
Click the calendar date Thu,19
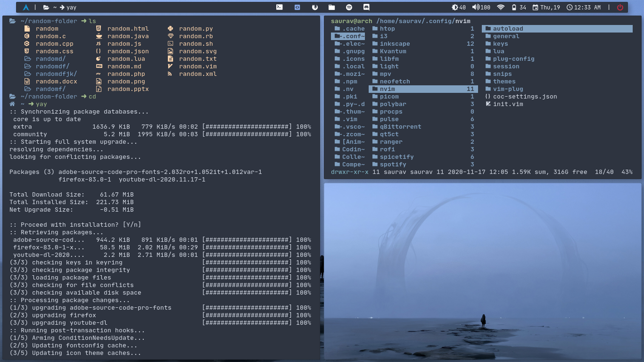[x=546, y=7]
